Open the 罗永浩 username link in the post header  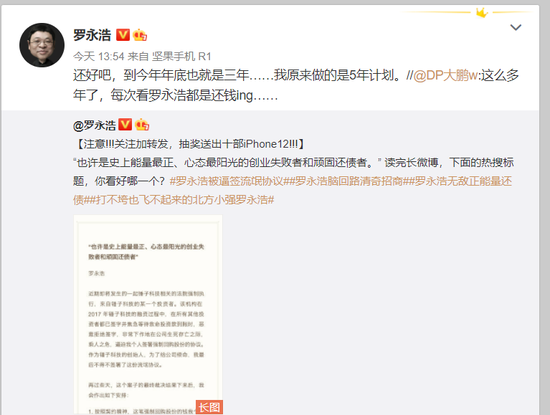(92, 35)
